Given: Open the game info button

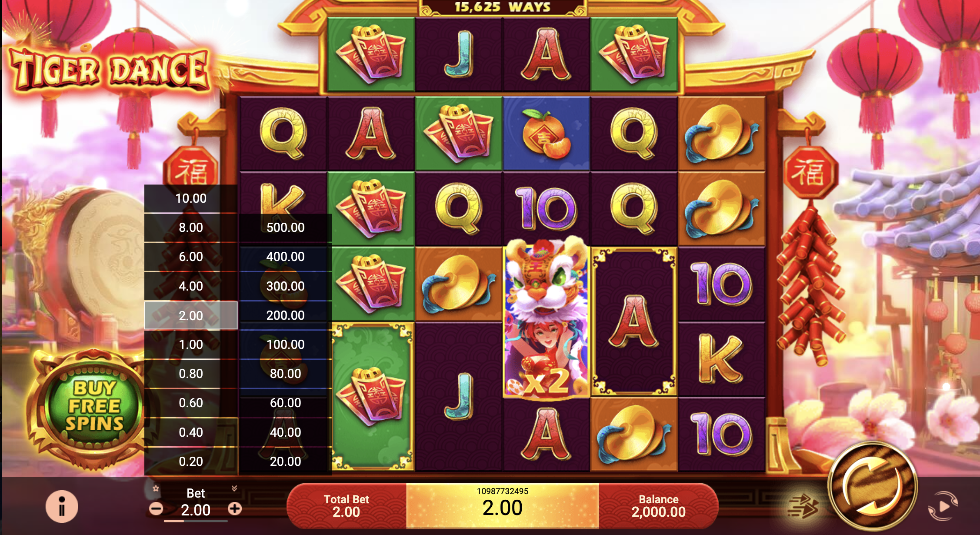Looking at the screenshot, I should pos(62,507).
